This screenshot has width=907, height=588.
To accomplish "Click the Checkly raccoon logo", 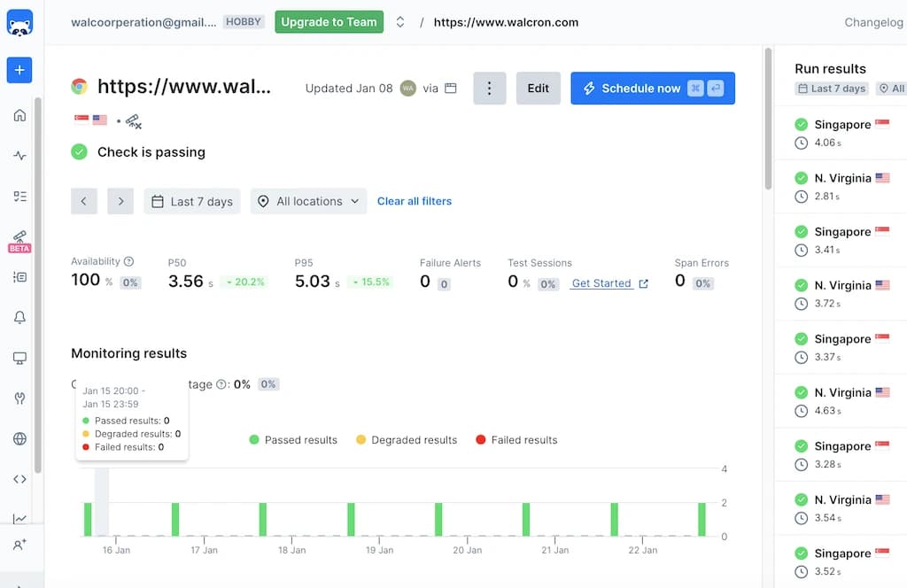I will tap(19, 23).
